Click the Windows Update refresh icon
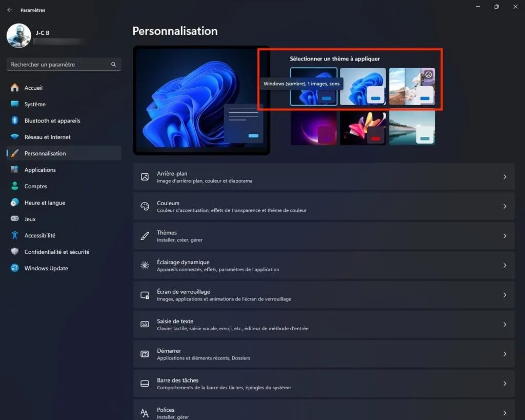Viewport: 525px width, 420px height. coord(15,268)
